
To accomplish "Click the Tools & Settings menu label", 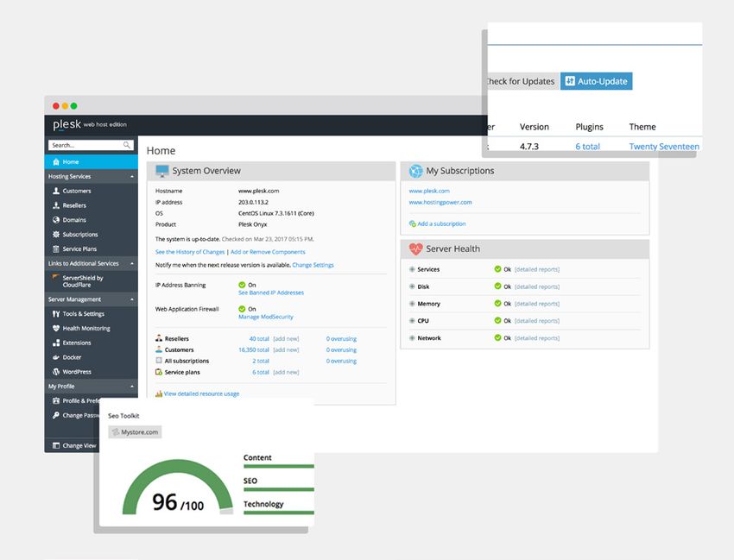I will tap(83, 314).
